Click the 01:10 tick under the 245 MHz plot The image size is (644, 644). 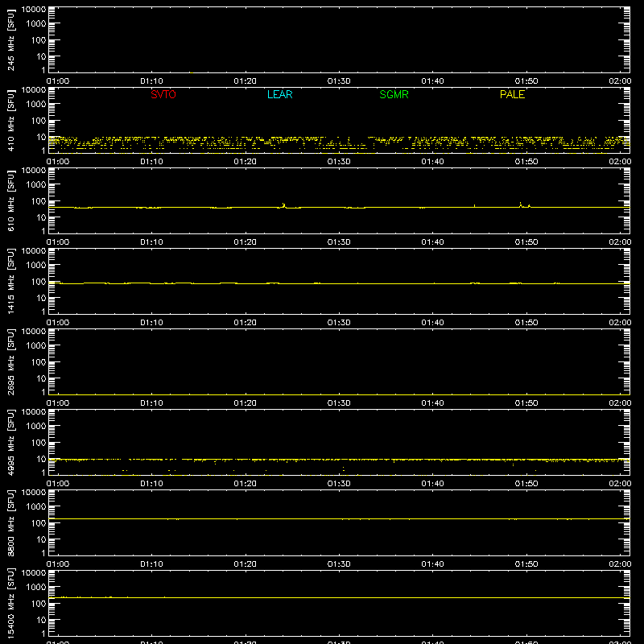coord(151,81)
